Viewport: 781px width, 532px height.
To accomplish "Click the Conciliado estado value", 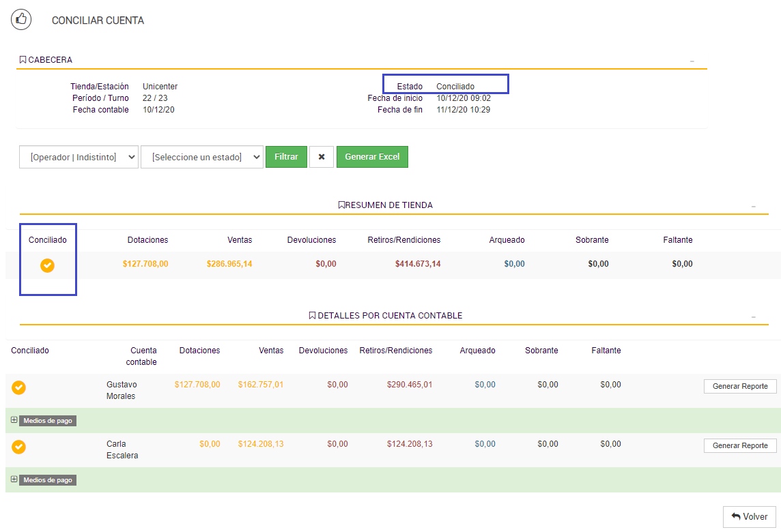I will (455, 86).
